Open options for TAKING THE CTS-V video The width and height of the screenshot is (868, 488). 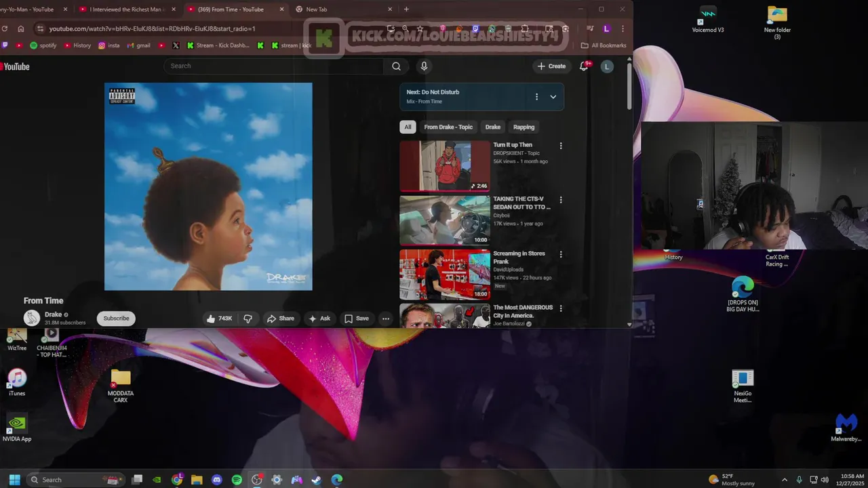561,200
